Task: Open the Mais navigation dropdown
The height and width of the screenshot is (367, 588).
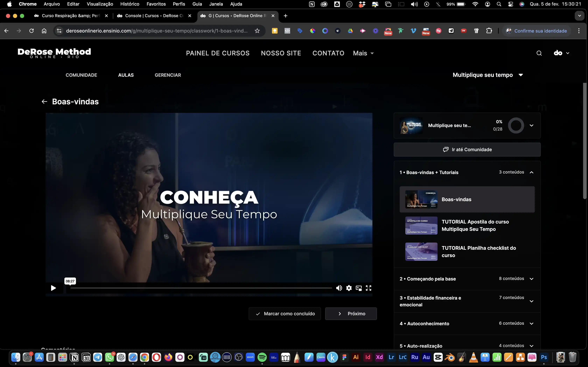Action: click(x=363, y=53)
